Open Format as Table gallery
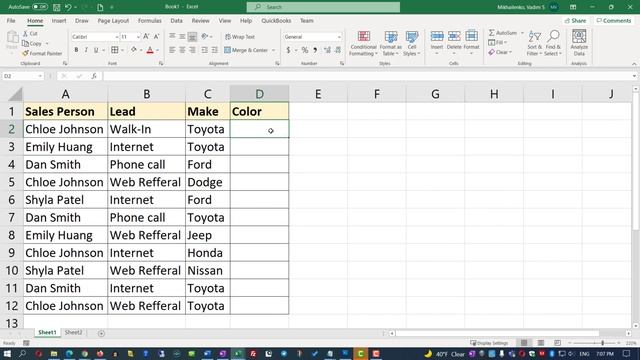The image size is (640, 360). click(391, 43)
